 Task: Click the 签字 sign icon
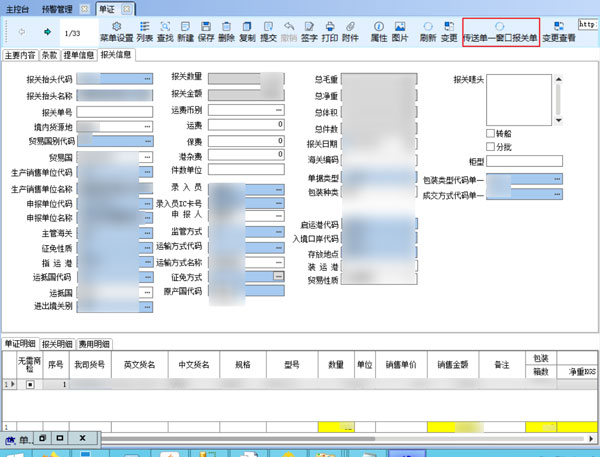pyautogui.click(x=309, y=32)
